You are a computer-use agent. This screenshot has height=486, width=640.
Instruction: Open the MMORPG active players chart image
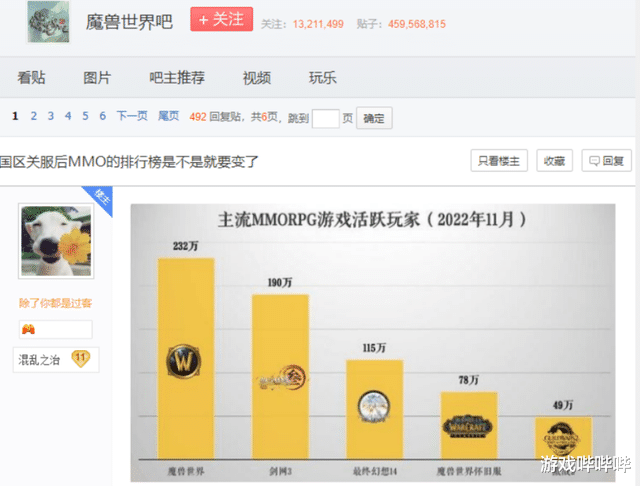[x=373, y=343]
